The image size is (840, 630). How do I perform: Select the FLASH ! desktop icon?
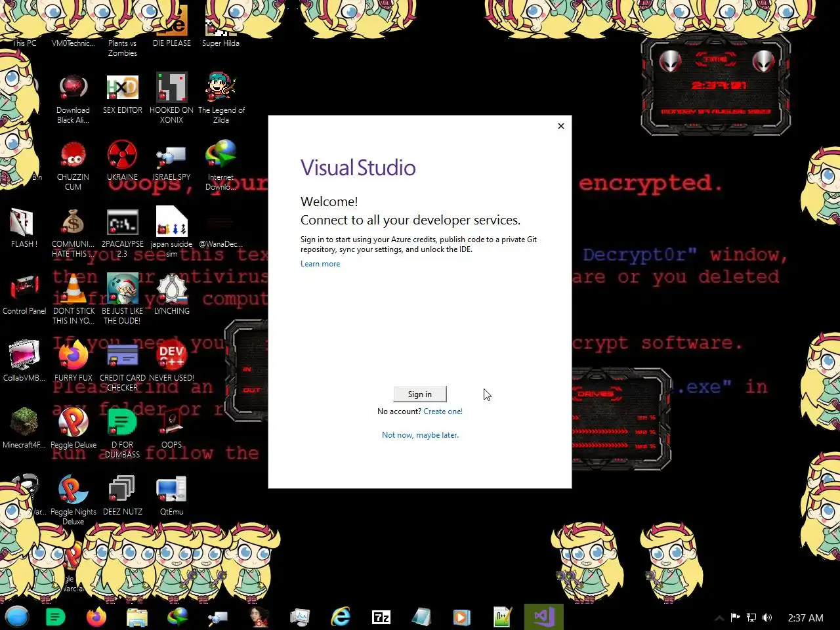(24, 228)
